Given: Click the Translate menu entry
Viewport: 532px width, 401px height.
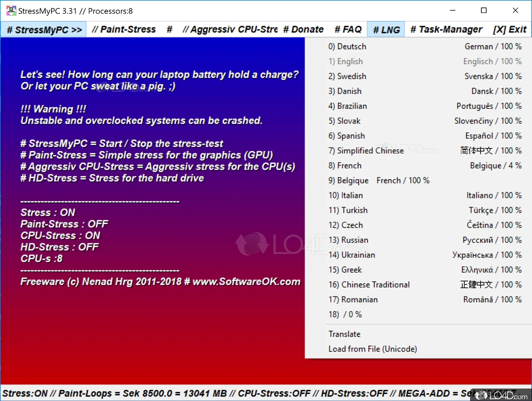Looking at the screenshot, I should pyautogui.click(x=419, y=334).
